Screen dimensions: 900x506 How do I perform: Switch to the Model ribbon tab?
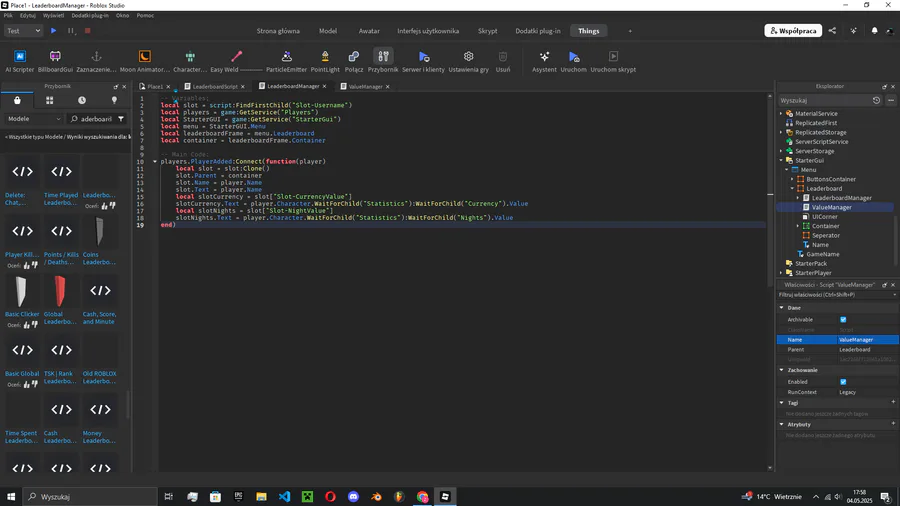[x=328, y=31]
